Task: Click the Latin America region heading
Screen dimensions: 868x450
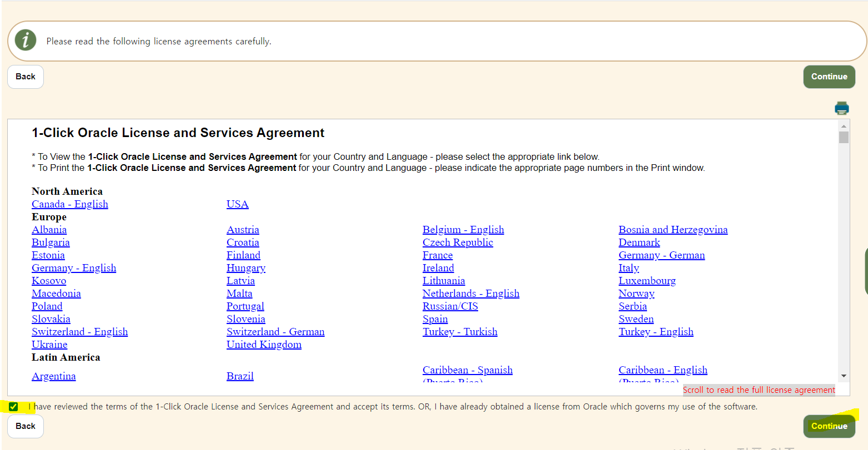Action: pos(66,357)
